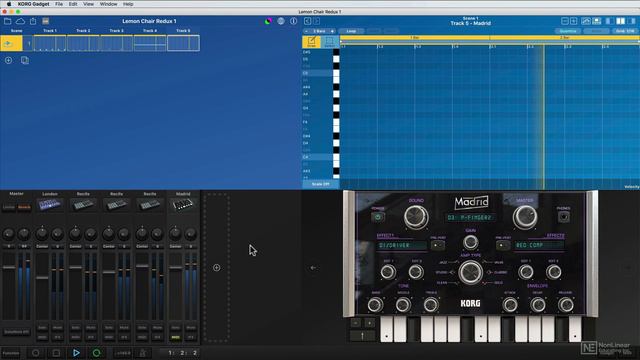The image size is (640, 360).
Task: Open the Edit menu
Action: click(x=73, y=4)
